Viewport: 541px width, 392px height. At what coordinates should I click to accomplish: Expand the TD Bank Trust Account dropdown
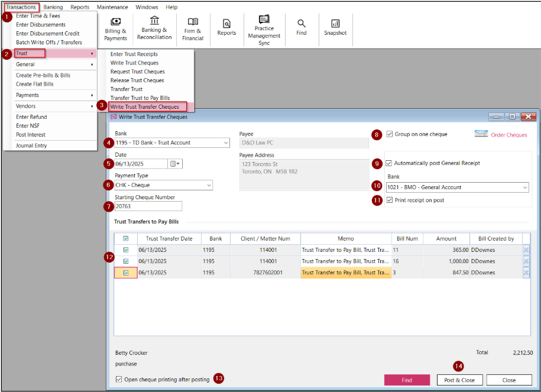[x=226, y=142]
